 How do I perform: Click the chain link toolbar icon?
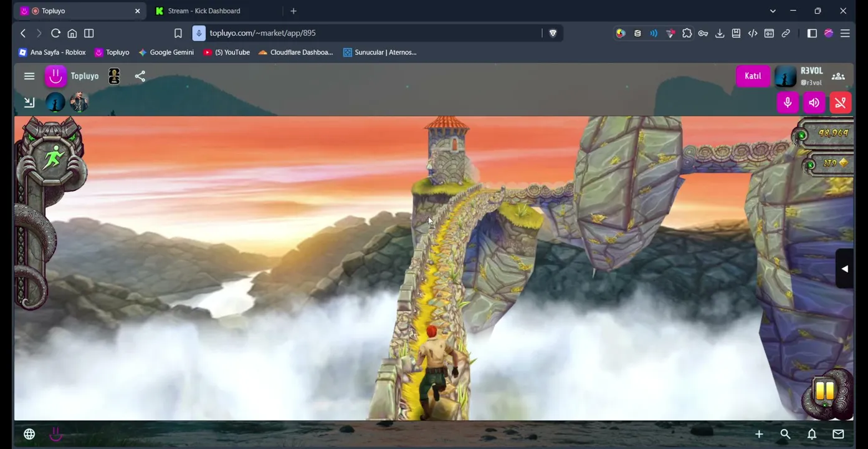pos(786,34)
